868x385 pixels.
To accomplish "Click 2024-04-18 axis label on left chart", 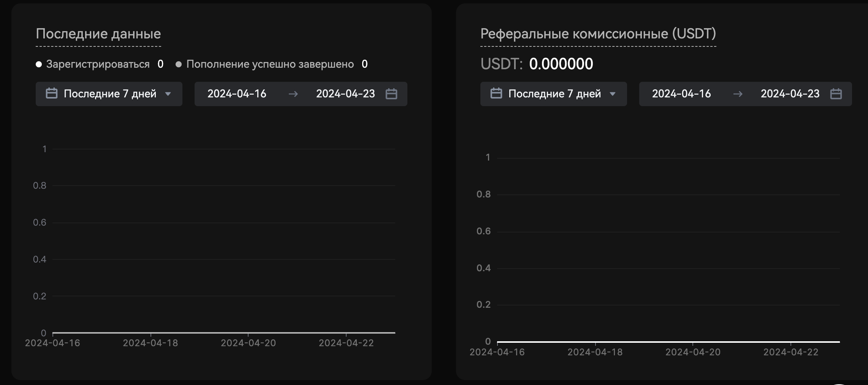I will pos(150,343).
